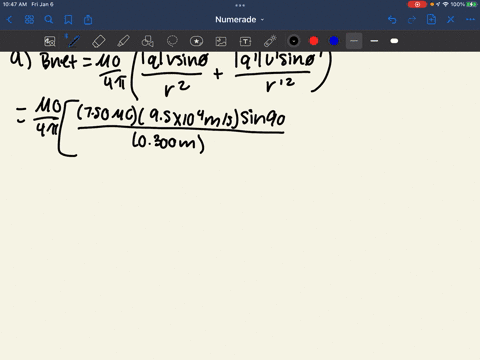Choose the black pen color
The width and height of the screenshot is (480, 360).
tap(294, 41)
